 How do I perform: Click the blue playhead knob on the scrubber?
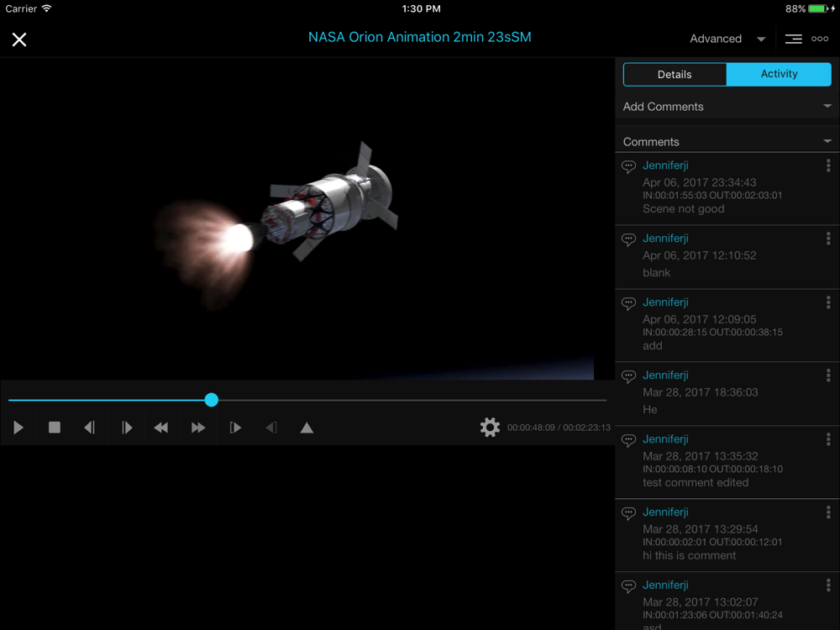212,400
